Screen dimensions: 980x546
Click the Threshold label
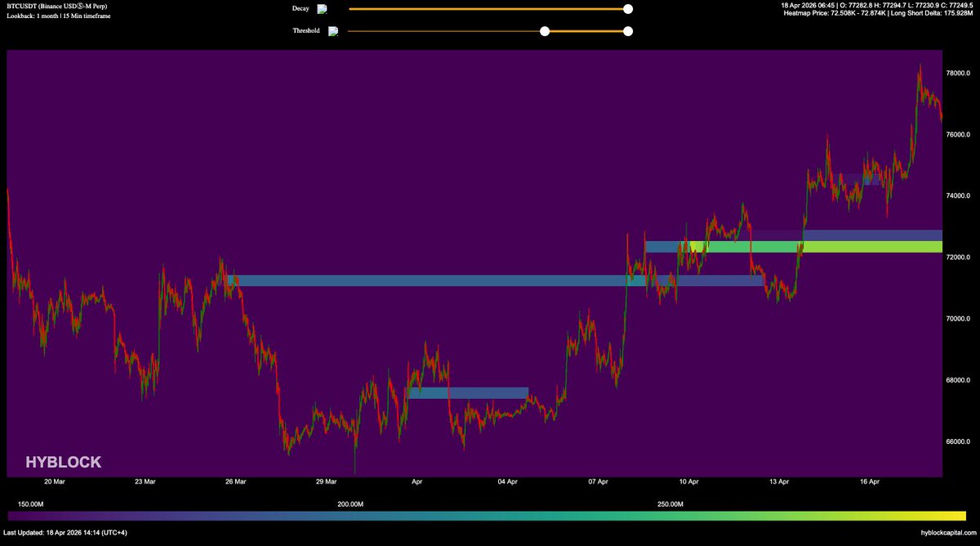306,30
